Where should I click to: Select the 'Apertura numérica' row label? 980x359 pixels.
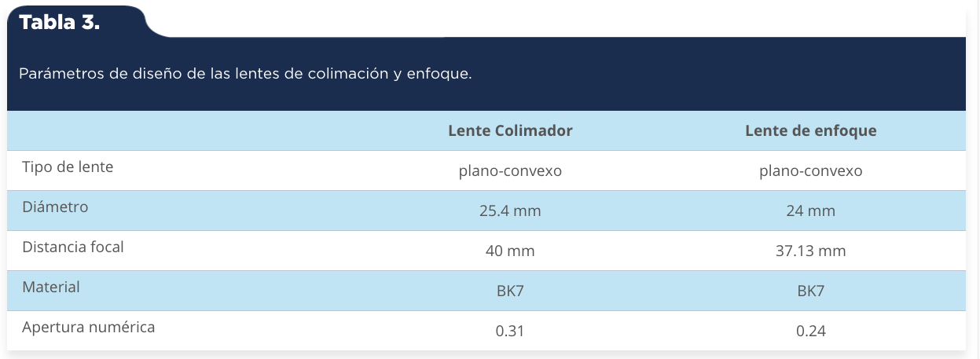(88, 327)
